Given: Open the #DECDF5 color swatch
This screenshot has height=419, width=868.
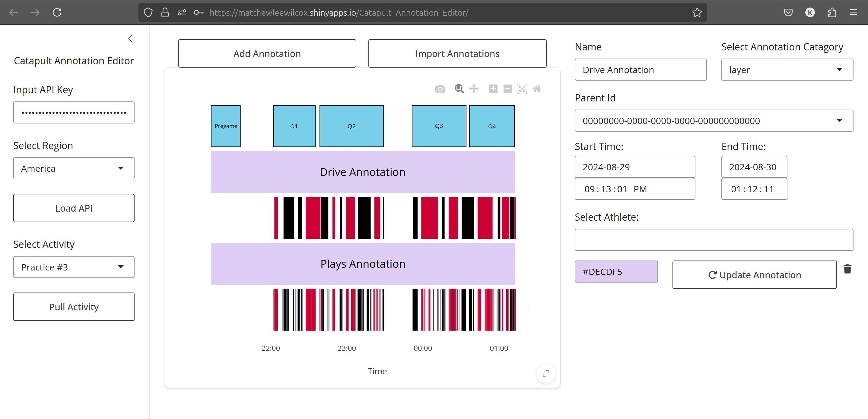Looking at the screenshot, I should pyautogui.click(x=616, y=271).
